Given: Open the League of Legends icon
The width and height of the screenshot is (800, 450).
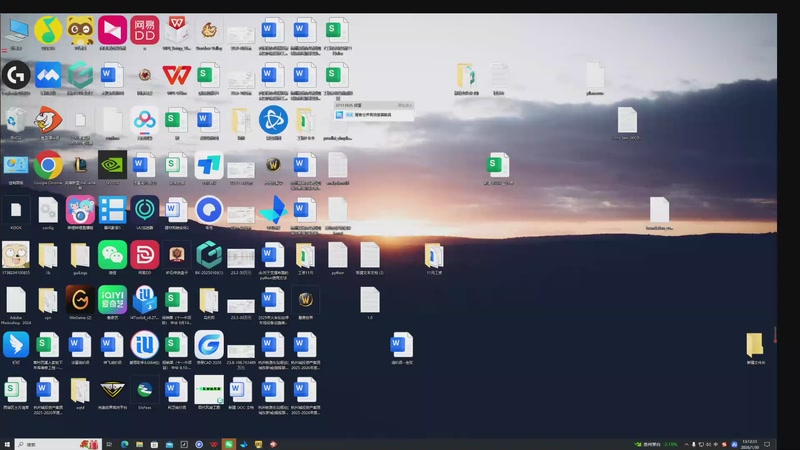Looking at the screenshot, I should 81,167.
